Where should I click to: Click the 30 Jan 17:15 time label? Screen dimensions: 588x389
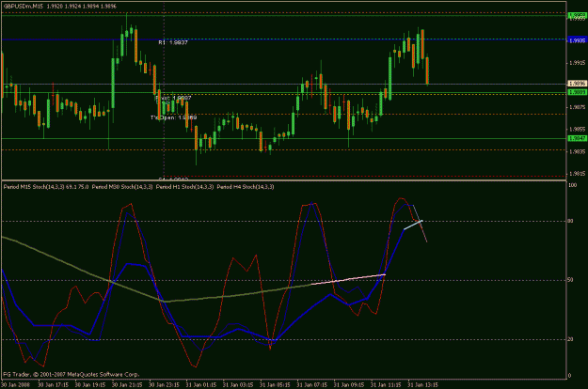click(x=54, y=385)
